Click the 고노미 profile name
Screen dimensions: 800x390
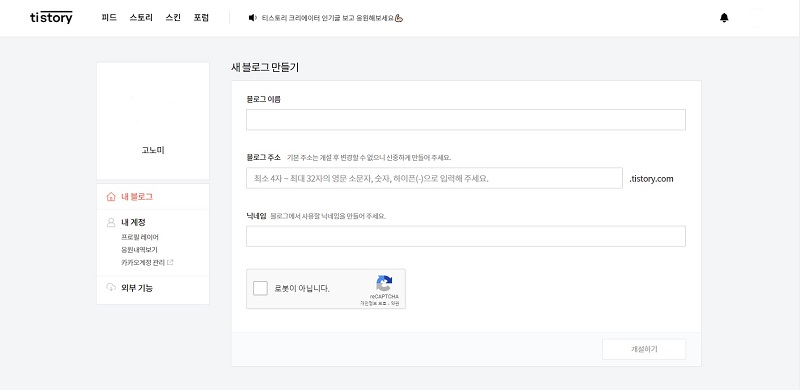pos(153,150)
